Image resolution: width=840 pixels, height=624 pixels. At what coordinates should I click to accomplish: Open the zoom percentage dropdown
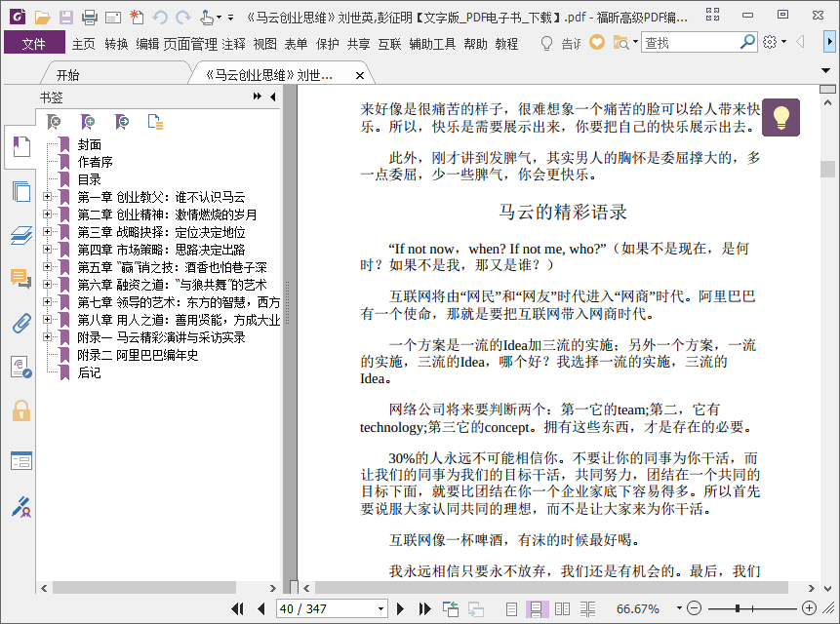click(x=679, y=608)
